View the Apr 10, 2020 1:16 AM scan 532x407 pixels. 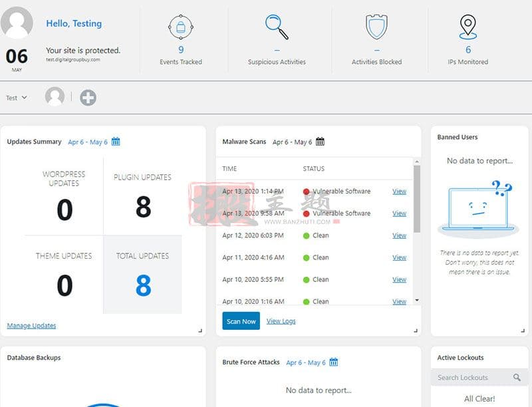[x=400, y=301]
